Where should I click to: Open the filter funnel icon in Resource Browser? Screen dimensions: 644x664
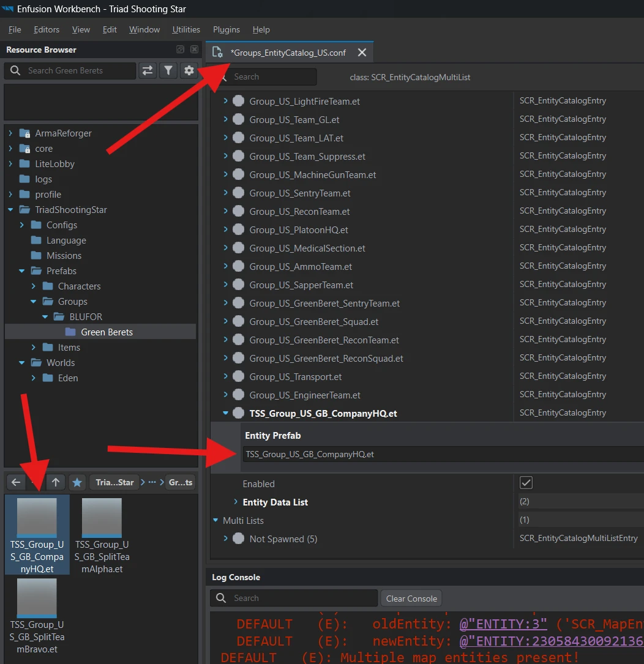coord(168,70)
